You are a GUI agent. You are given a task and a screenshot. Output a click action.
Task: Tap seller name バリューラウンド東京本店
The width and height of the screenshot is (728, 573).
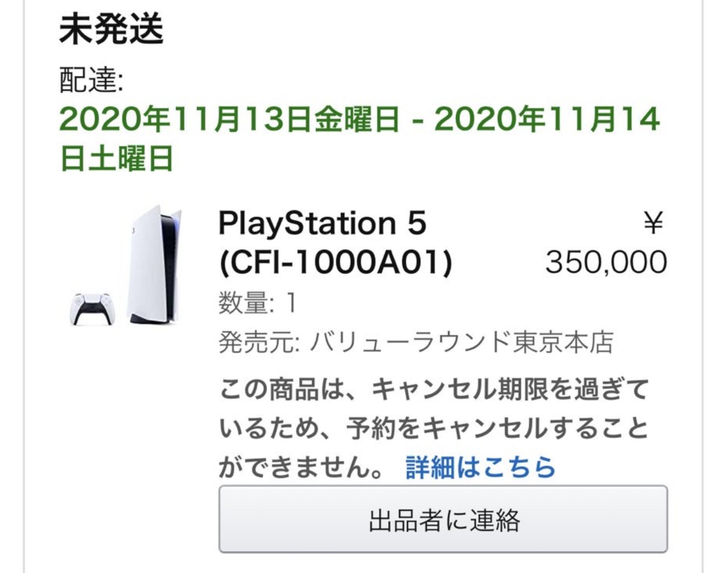[x=462, y=342]
